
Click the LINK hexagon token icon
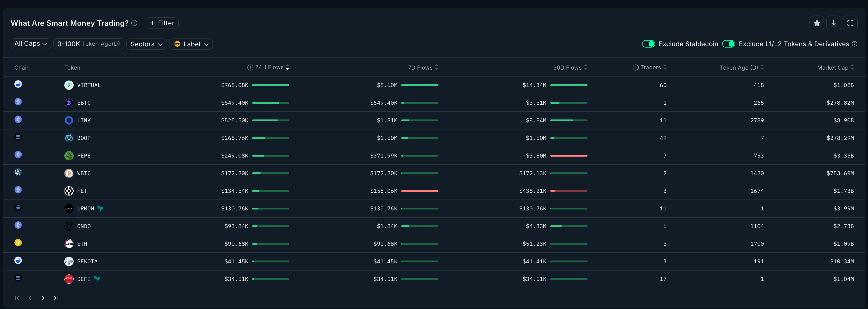[x=69, y=120]
